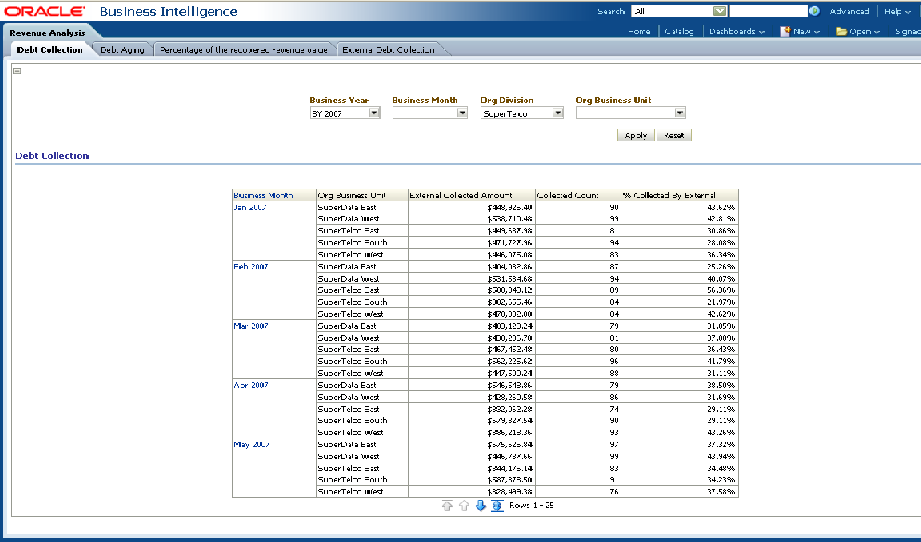Open the External Debt Collection tab
This screenshot has height=542, width=921.
click(x=388, y=50)
